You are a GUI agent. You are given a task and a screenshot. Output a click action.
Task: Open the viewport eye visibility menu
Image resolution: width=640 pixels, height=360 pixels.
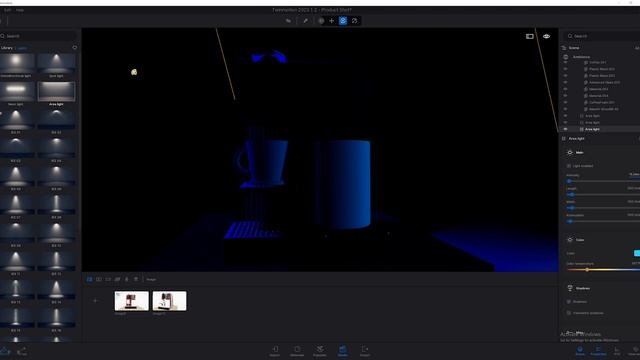pyautogui.click(x=547, y=36)
